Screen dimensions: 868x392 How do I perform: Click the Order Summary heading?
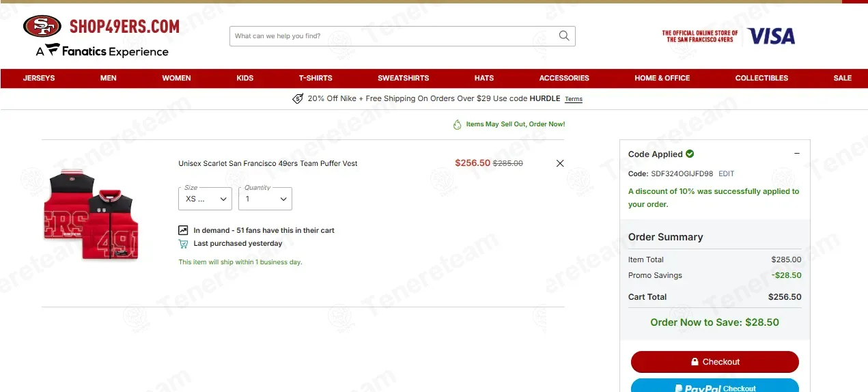[x=666, y=237]
